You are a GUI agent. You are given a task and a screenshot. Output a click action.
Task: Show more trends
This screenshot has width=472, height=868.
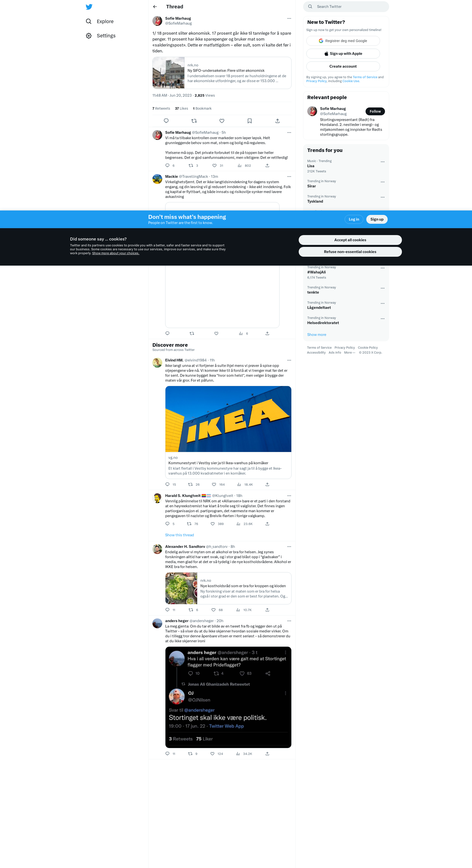316,335
